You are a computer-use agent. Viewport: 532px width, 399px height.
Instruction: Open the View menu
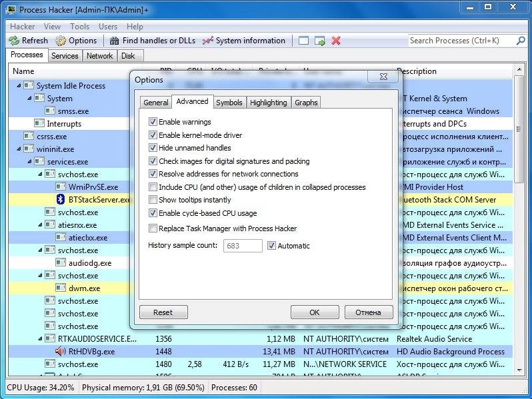(52, 27)
